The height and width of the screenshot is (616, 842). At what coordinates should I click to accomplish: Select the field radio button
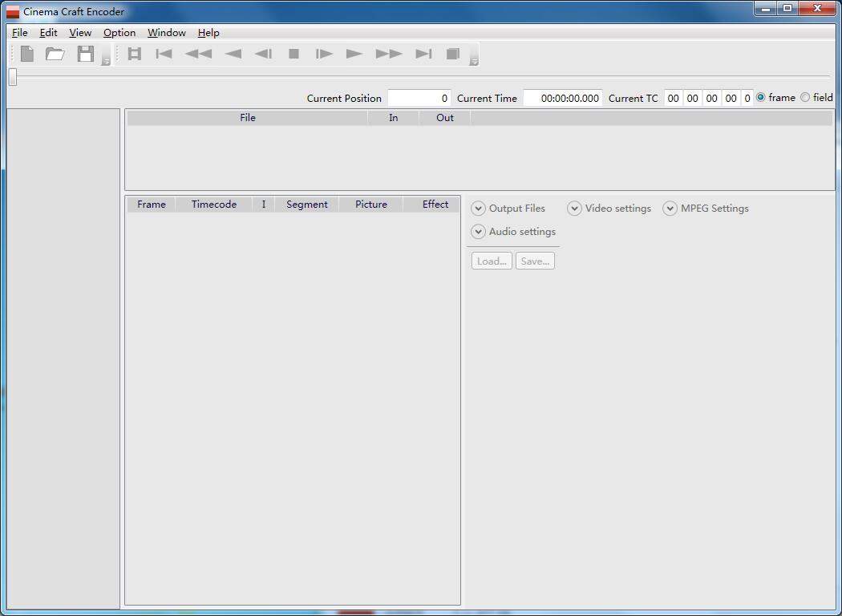(x=804, y=97)
